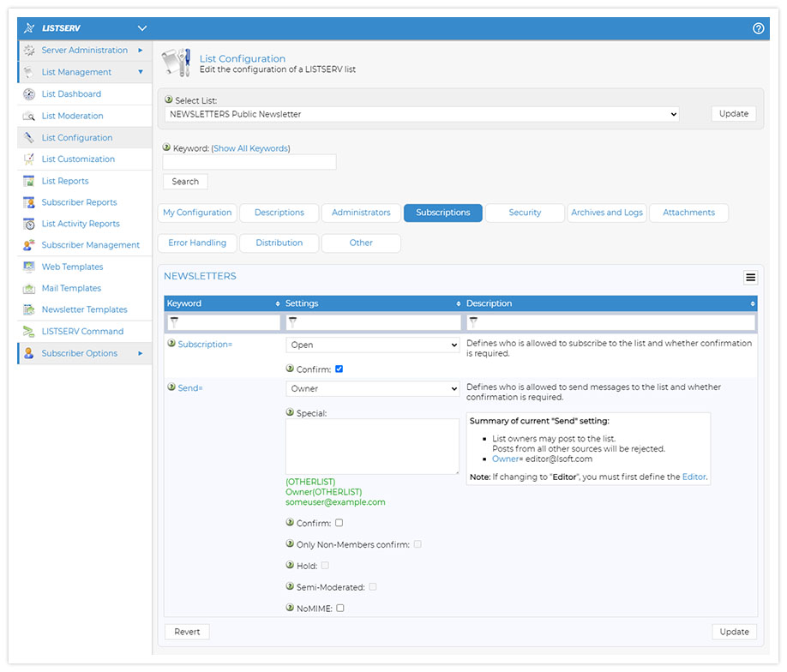Switch to the Administrators tab

click(x=361, y=213)
